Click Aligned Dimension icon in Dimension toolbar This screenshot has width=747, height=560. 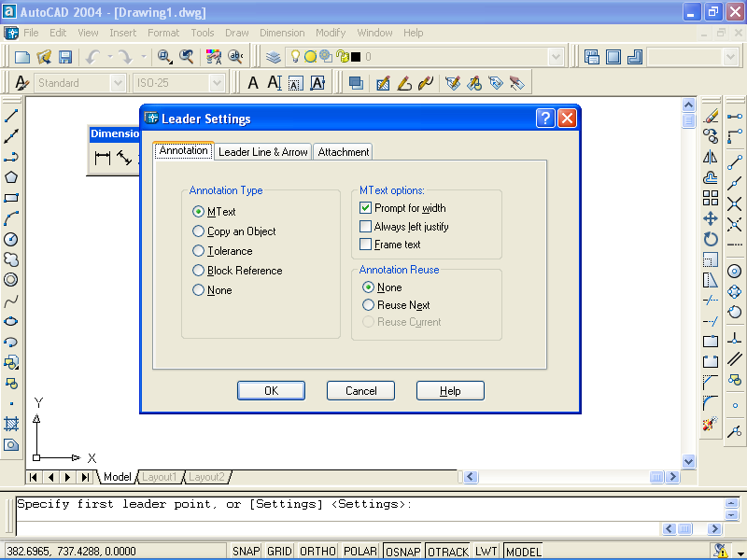pos(124,158)
